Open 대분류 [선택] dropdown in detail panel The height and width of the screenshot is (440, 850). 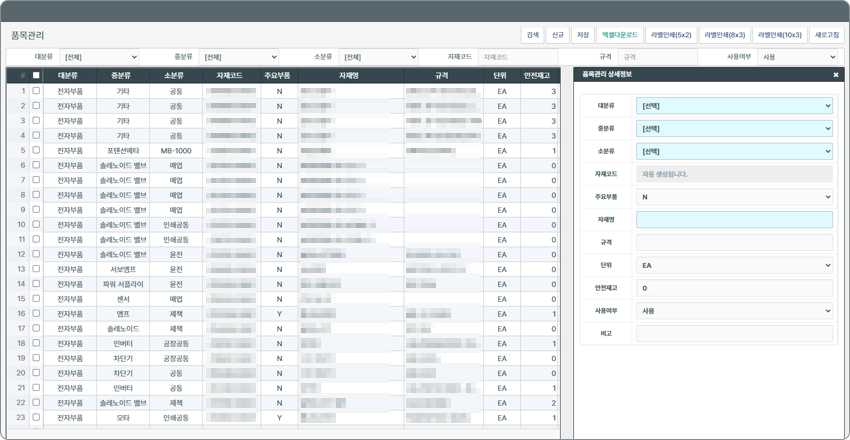tap(735, 106)
